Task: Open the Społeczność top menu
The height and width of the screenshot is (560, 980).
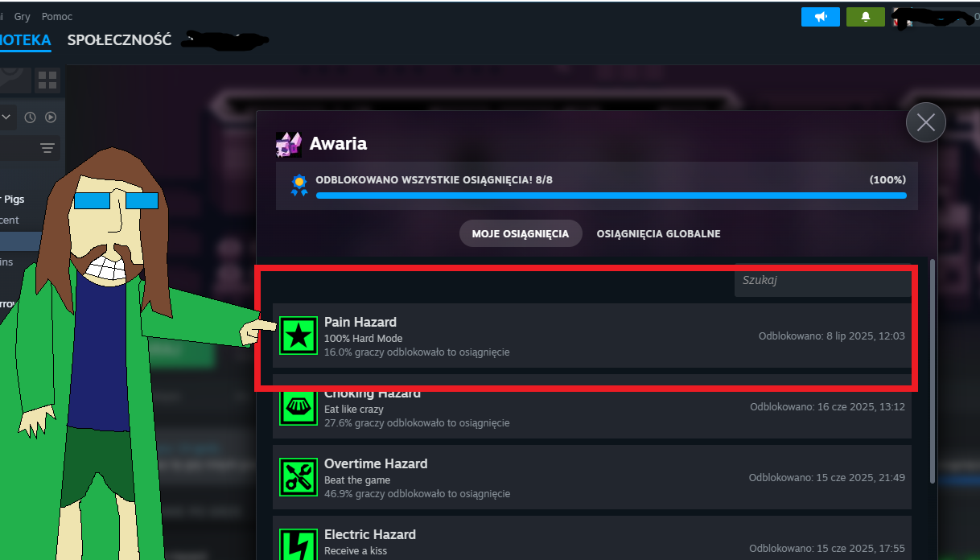Action: 119,39
